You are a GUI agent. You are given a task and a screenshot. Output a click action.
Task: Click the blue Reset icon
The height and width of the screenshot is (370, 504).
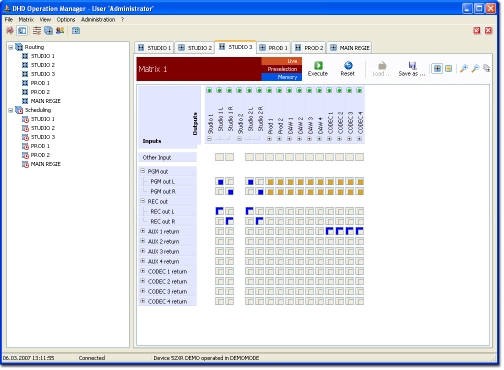pos(349,65)
